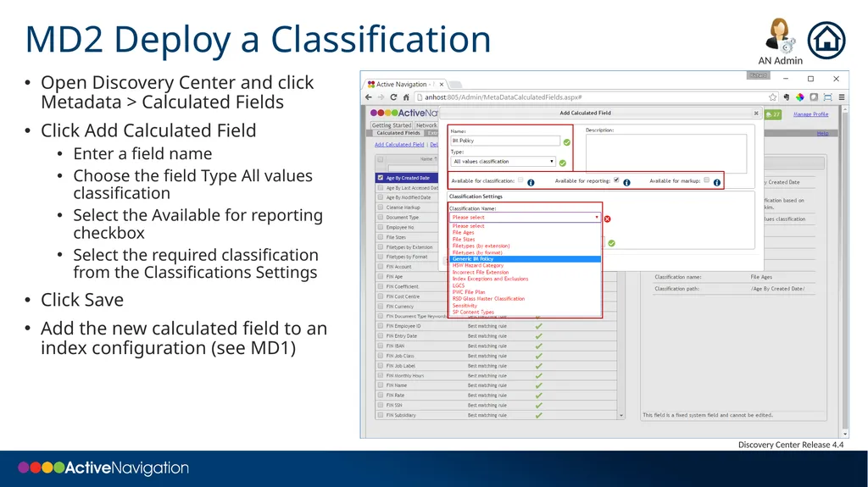The width and height of the screenshot is (868, 487).
Task: Open the Network menu tab
Action: pos(426,125)
